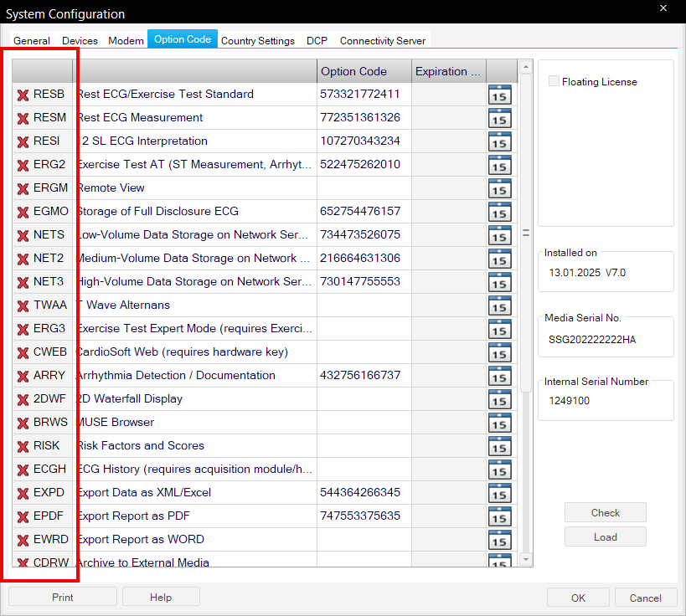Open the Connectivity Server tab

coord(382,40)
